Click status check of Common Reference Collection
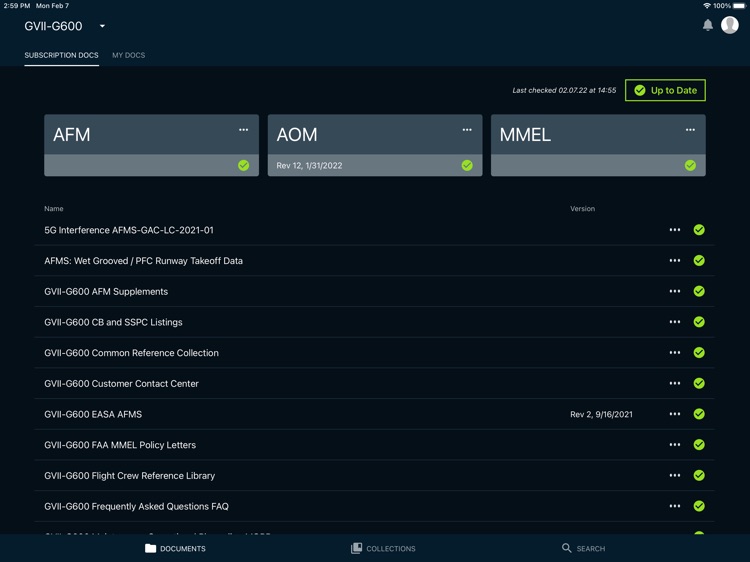Screen dimensions: 750x562 (699, 353)
